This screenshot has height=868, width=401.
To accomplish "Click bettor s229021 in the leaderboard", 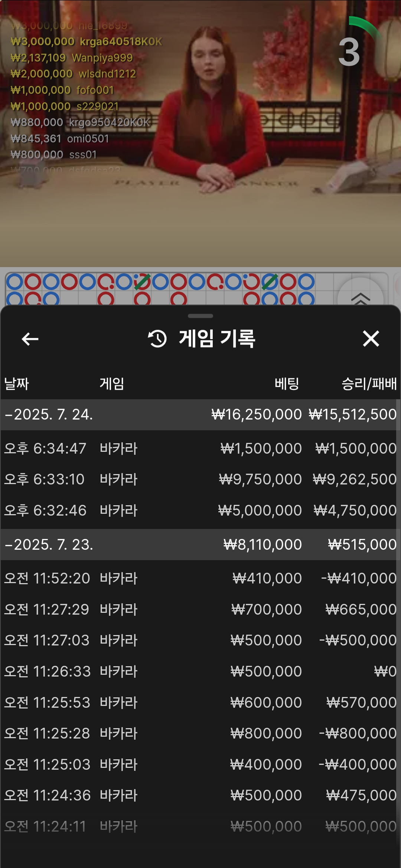I will (98, 106).
